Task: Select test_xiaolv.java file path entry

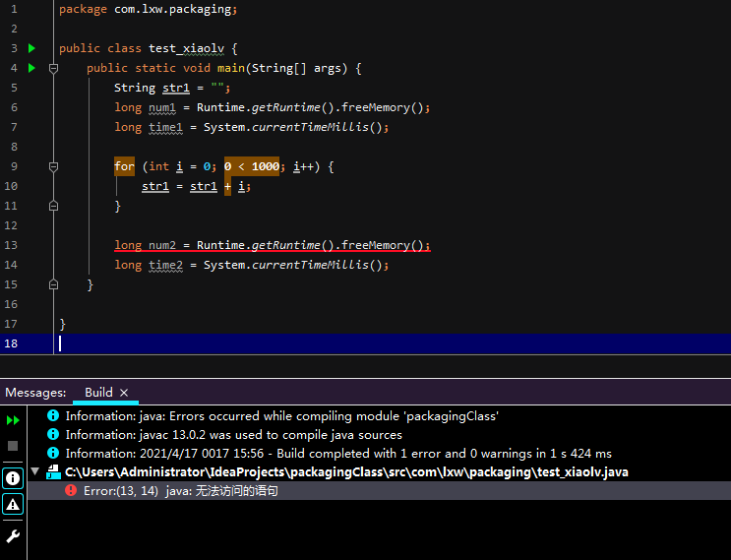Action: point(346,471)
